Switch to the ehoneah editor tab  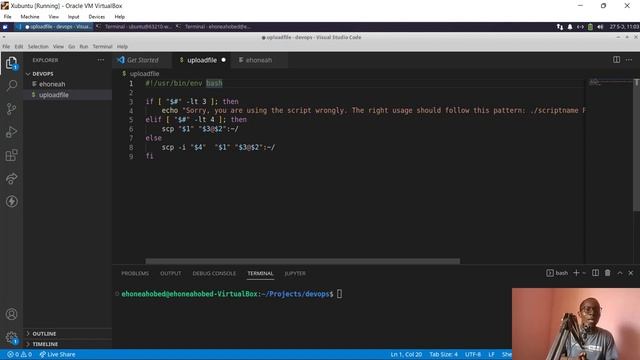pyautogui.click(x=259, y=60)
